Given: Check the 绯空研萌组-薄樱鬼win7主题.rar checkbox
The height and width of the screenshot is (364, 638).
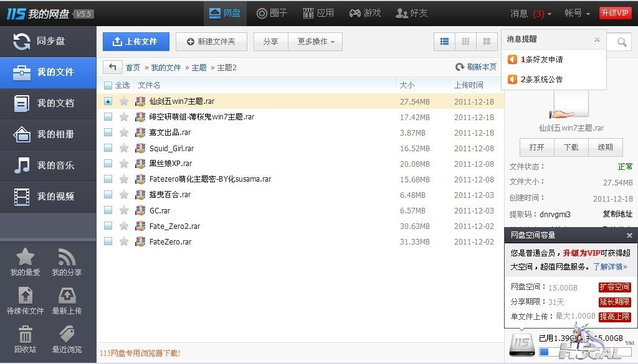Looking at the screenshot, I should pos(108,117).
